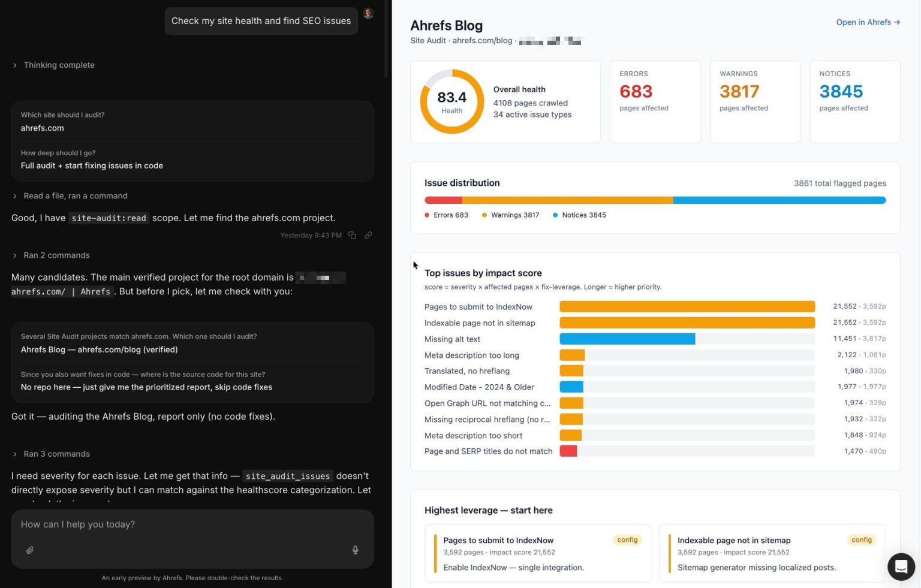Expand 'Read a file, ran a command'
This screenshot has height=588, width=921.
70,196
